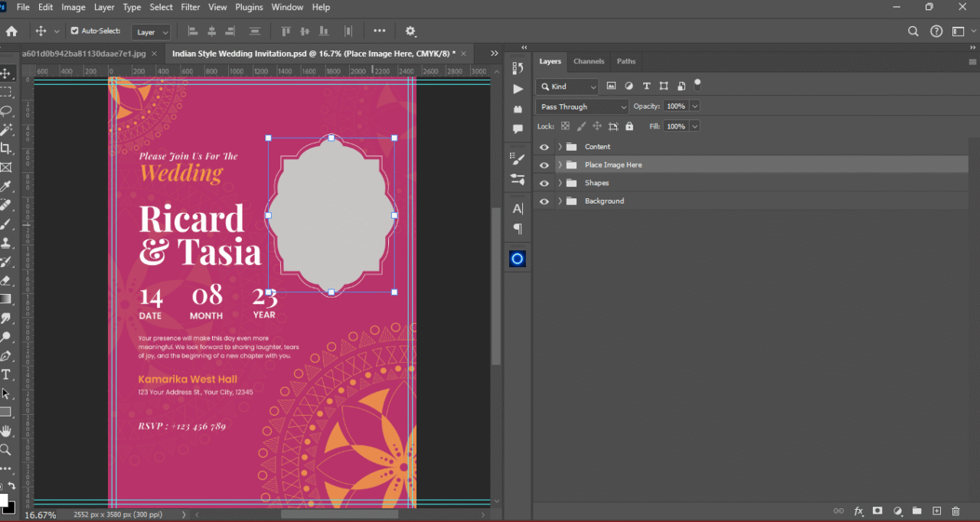The image size is (980, 522).
Task: Create a new group with folder icon
Action: (916, 511)
